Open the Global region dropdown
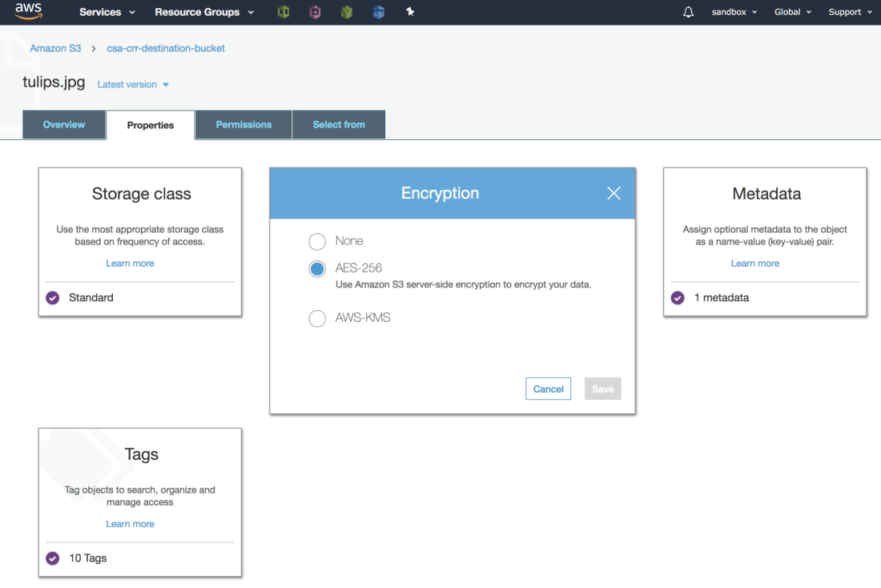881x588 pixels. coord(792,12)
